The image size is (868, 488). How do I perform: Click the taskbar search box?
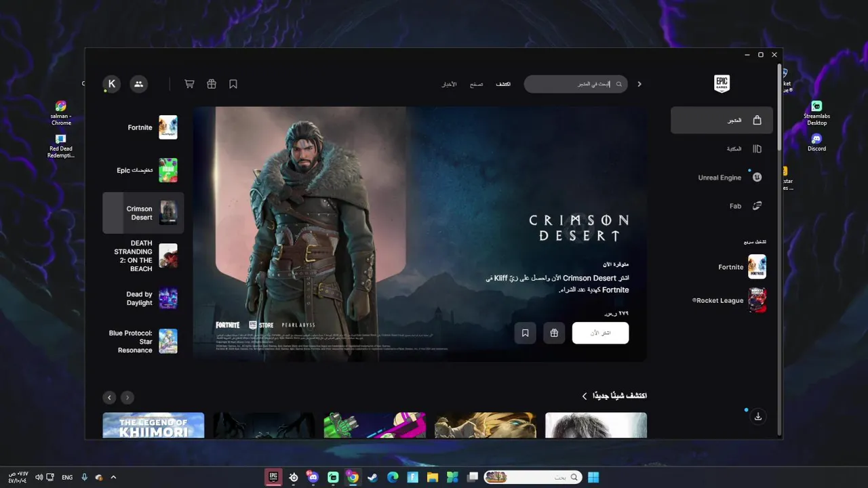[532, 477]
